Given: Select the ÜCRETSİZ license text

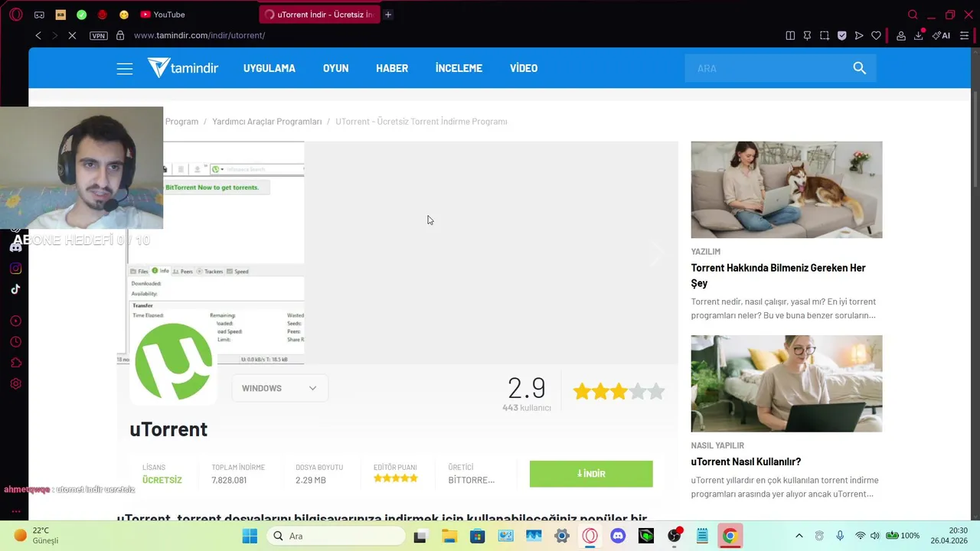Looking at the screenshot, I should point(162,480).
